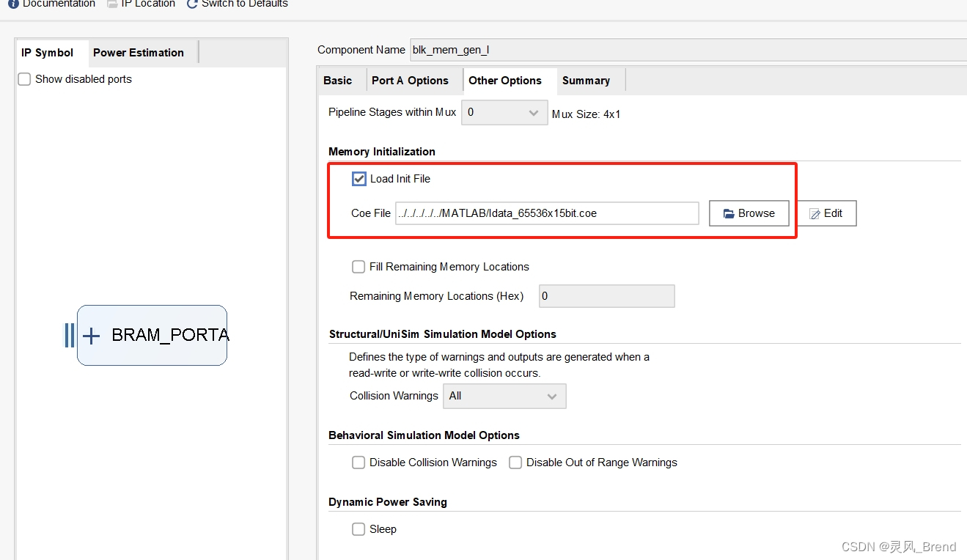Switch to the IP Symbol tab

click(x=48, y=53)
